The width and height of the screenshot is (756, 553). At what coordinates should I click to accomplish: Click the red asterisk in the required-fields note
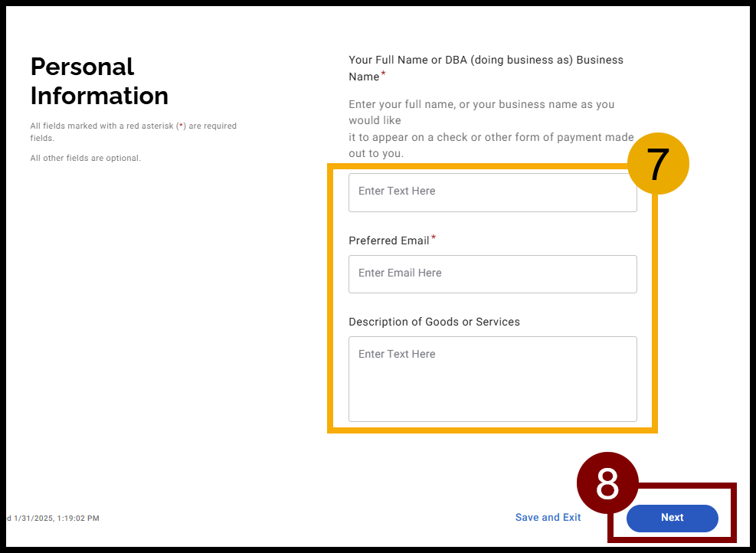[181, 126]
